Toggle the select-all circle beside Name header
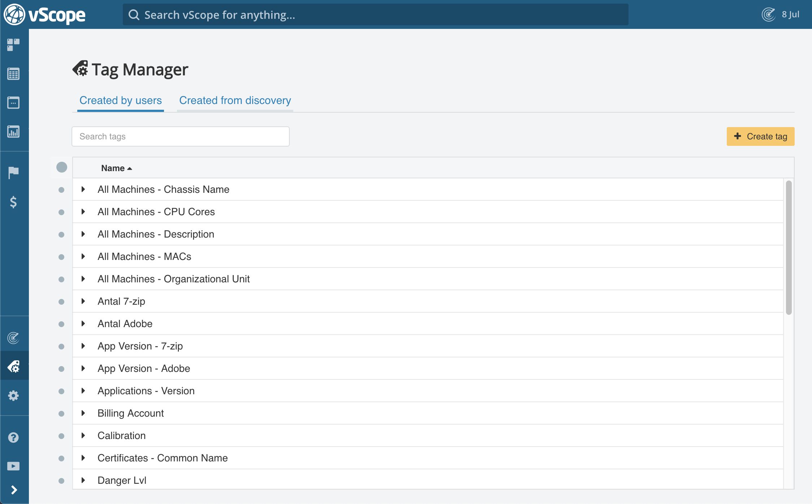Viewport: 812px width, 504px height. click(62, 167)
